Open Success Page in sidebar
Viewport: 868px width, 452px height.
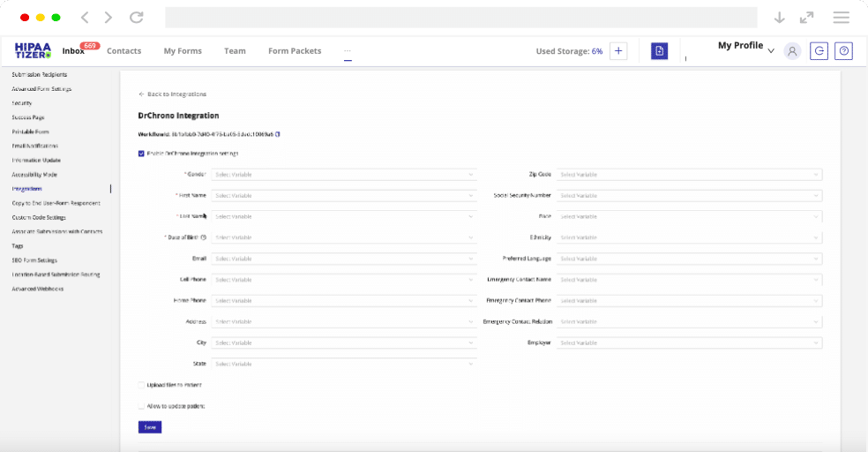[x=28, y=117]
